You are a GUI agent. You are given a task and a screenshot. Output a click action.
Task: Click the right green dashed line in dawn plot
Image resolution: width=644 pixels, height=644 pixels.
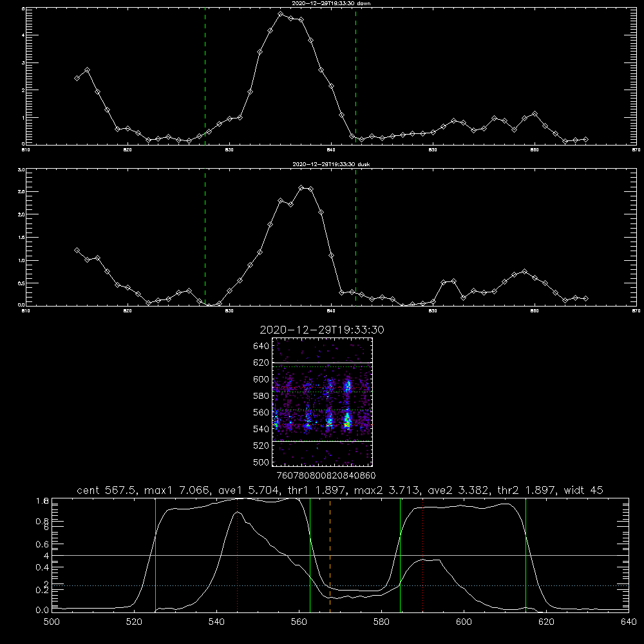(355, 77)
